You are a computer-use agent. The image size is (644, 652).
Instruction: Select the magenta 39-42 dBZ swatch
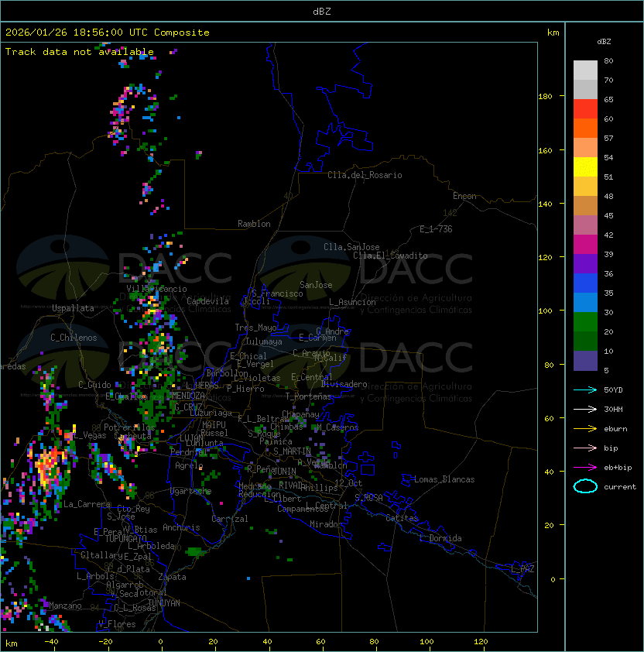(x=585, y=244)
